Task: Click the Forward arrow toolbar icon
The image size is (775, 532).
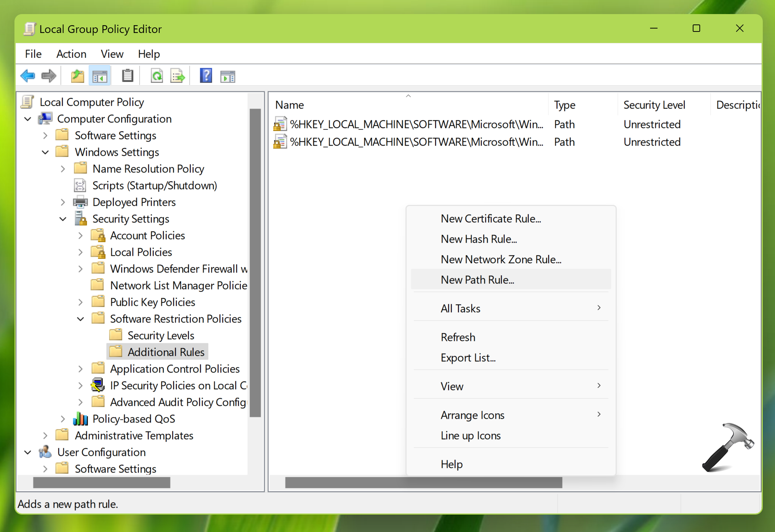Action: [49, 76]
